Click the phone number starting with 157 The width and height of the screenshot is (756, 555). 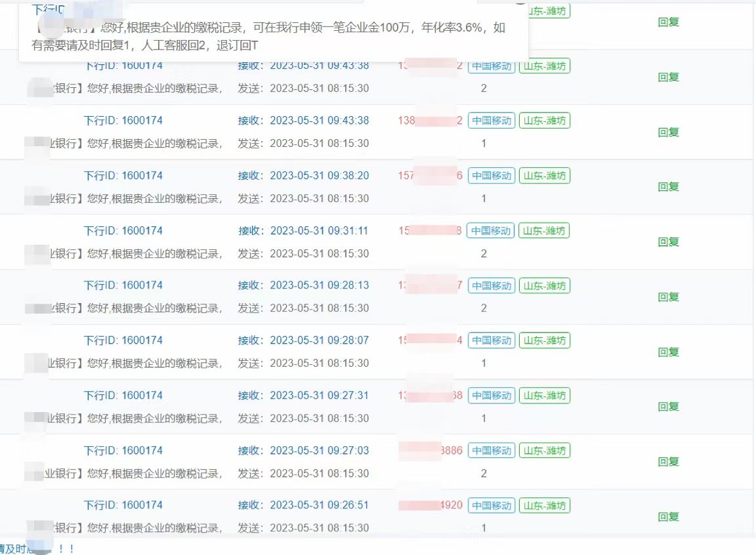tap(430, 176)
